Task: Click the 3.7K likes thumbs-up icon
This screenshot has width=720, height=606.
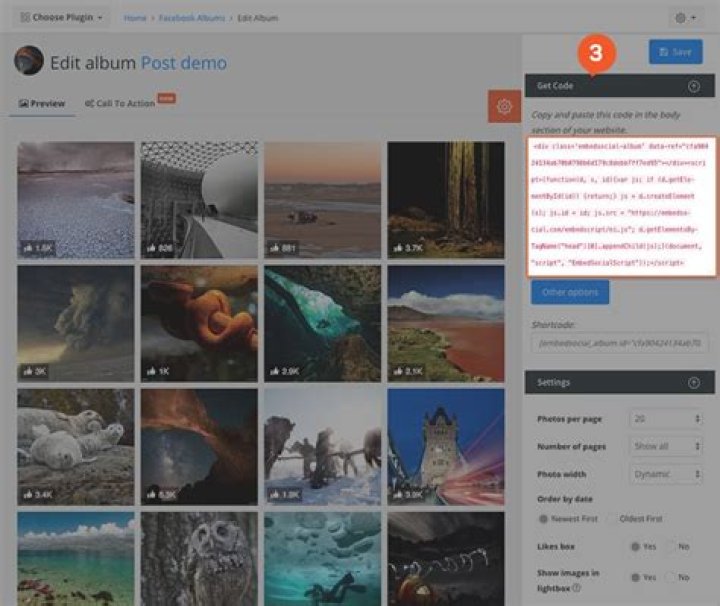Action: (400, 246)
